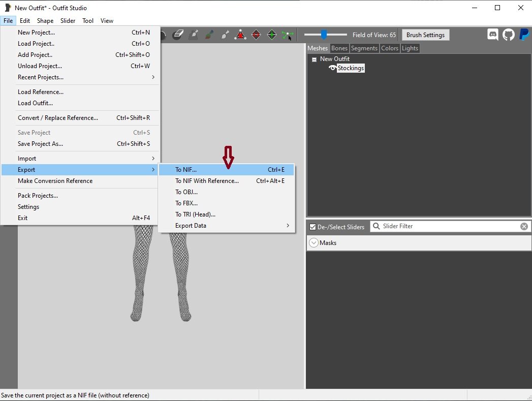Toggle the De-/Select Sliders checkbox

coord(312,227)
